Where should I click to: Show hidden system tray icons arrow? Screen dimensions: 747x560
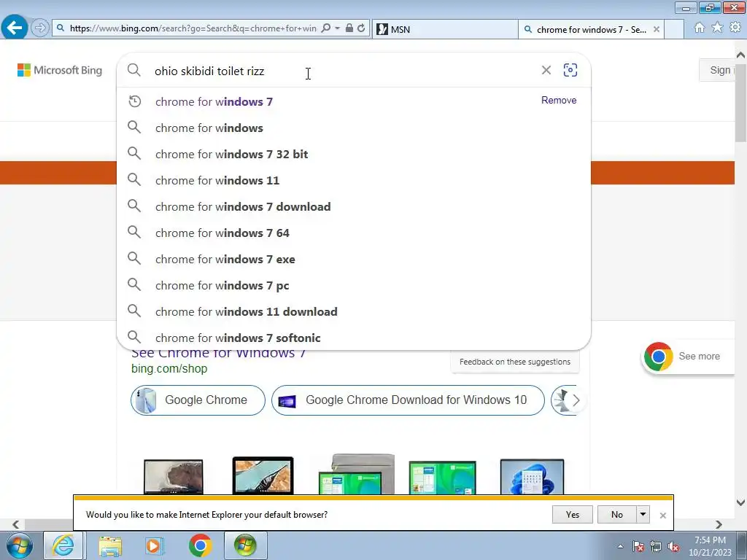[620, 546]
